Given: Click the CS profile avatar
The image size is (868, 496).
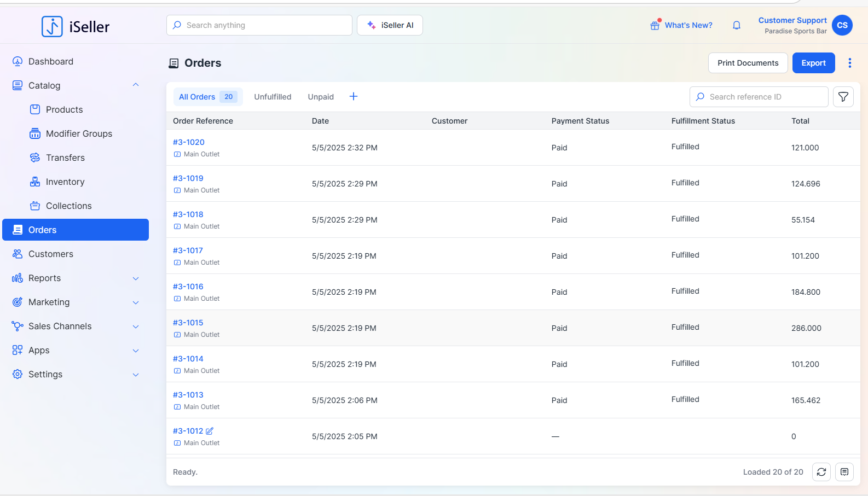Looking at the screenshot, I should pos(842,25).
